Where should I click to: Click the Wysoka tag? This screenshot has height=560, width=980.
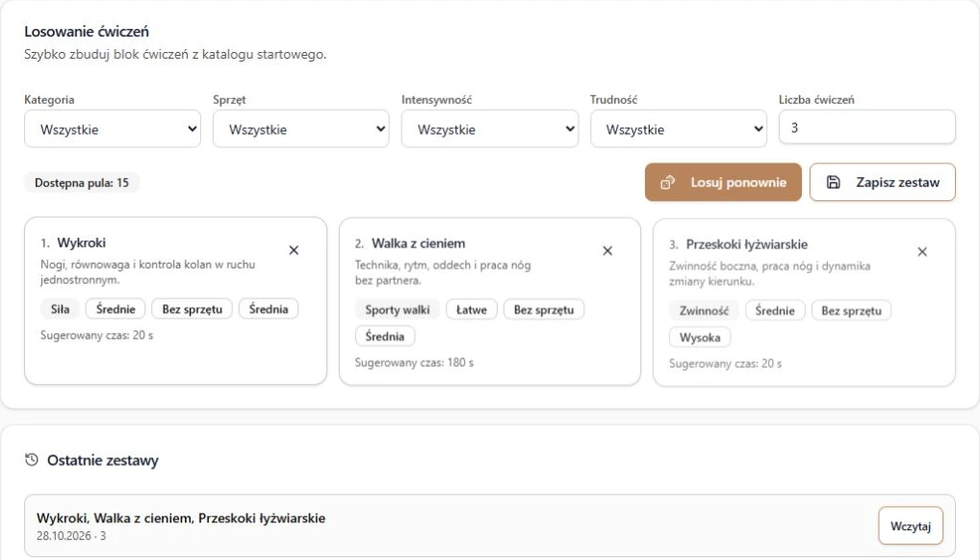pyautogui.click(x=700, y=338)
